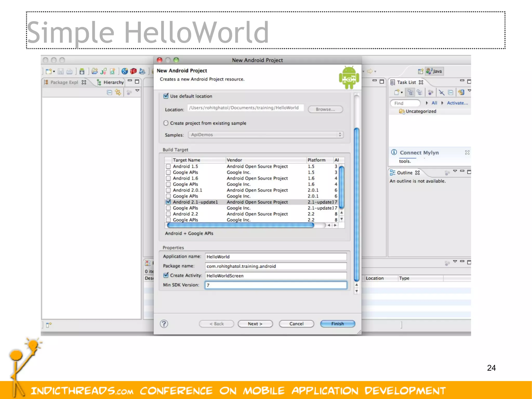Open Task List view menu triangle
Screen dimensions: 532x399
click(x=469, y=91)
